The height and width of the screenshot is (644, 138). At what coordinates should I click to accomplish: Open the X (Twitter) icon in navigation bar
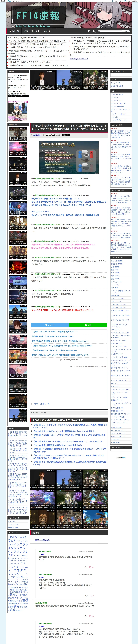[x=89, y=31]
